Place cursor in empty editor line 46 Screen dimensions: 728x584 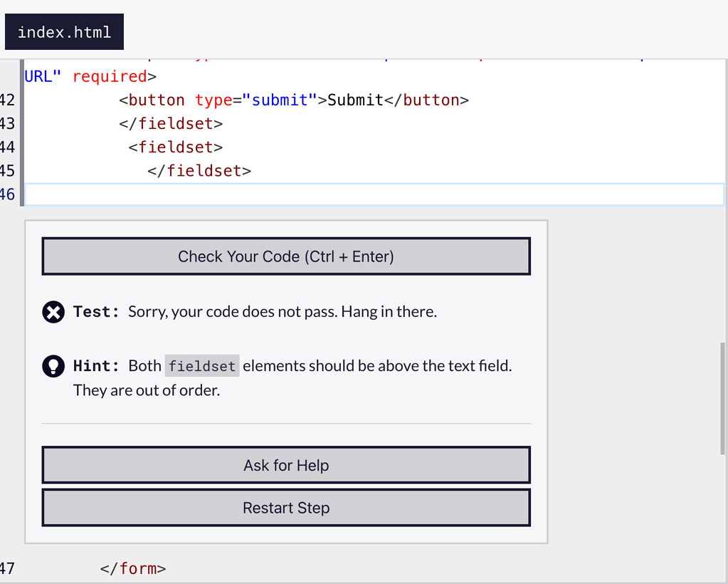pos(356,194)
